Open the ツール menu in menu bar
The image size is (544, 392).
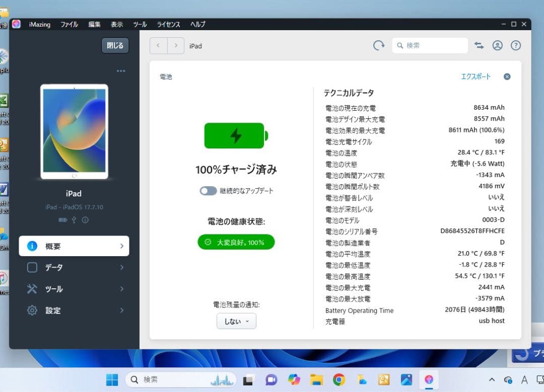point(140,25)
